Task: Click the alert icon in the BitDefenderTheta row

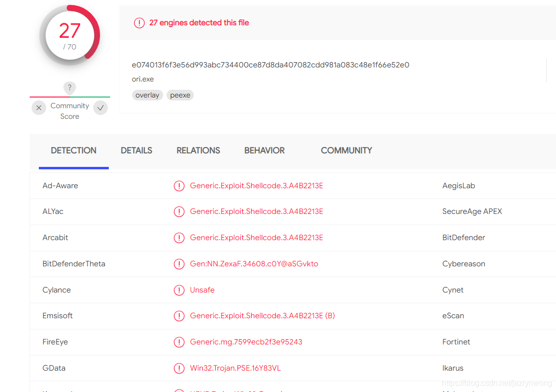Action: (179, 264)
